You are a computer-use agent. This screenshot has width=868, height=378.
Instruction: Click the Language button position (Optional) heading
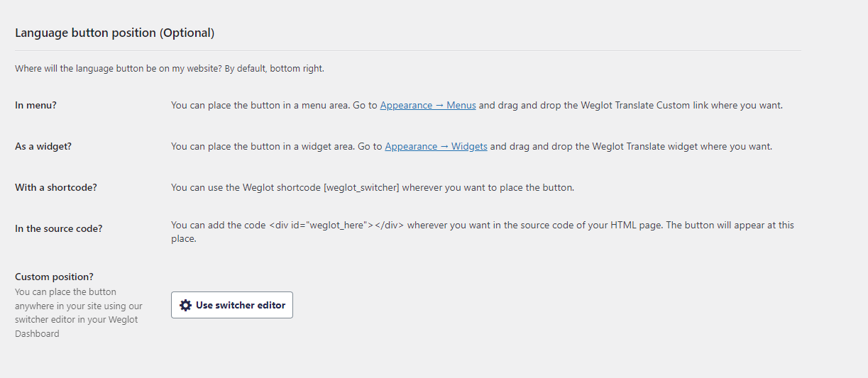[x=114, y=33]
